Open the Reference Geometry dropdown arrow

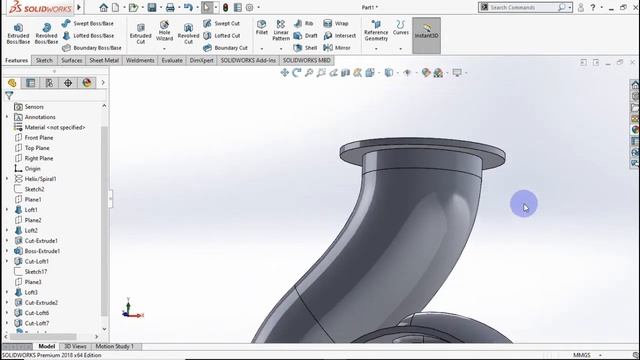(x=376, y=49)
